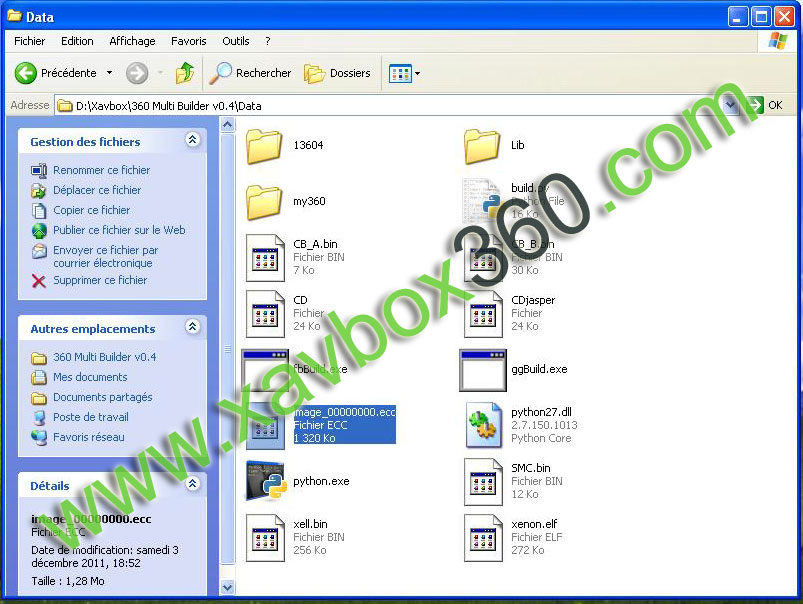This screenshot has height=604, width=803.
Task: Select the 13604 folder icon
Action: coord(264,147)
